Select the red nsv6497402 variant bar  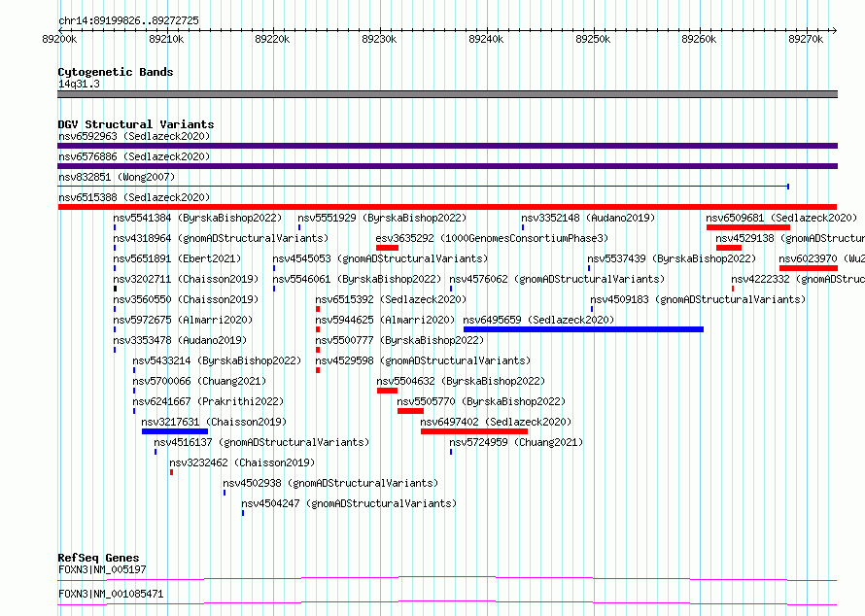pos(474,431)
